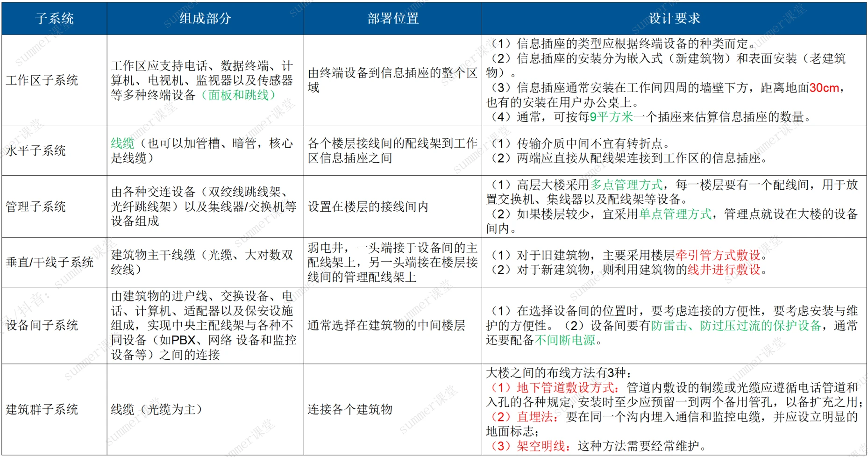Select the green 9平方米 text

tap(611, 117)
